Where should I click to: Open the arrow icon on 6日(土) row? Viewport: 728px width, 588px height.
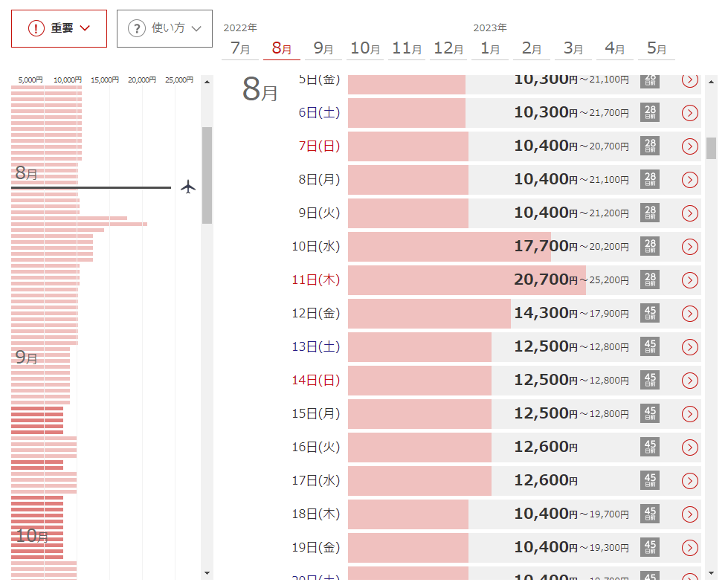click(x=689, y=113)
